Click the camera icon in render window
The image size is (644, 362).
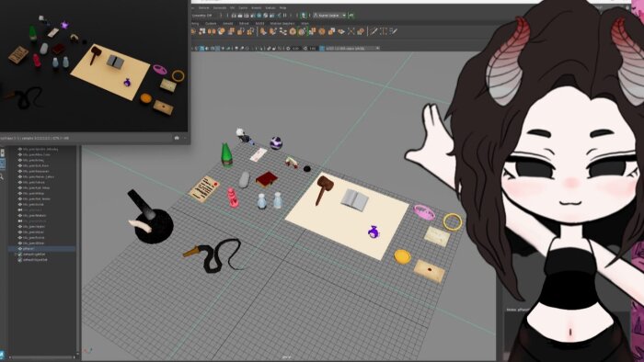click(x=177, y=138)
